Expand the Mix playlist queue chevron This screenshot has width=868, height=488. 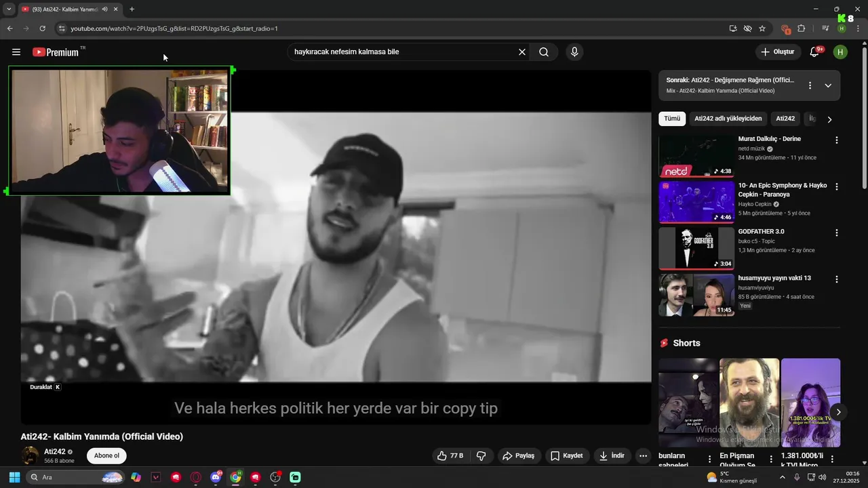pos(828,85)
